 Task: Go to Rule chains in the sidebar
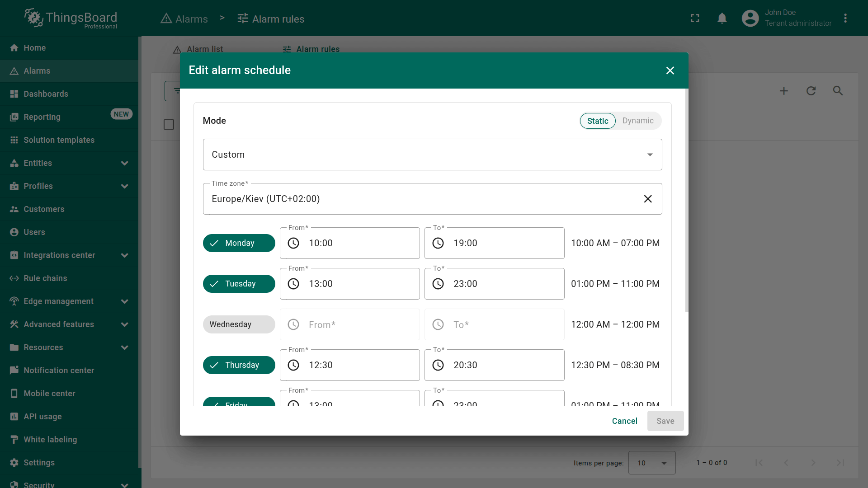pos(45,278)
